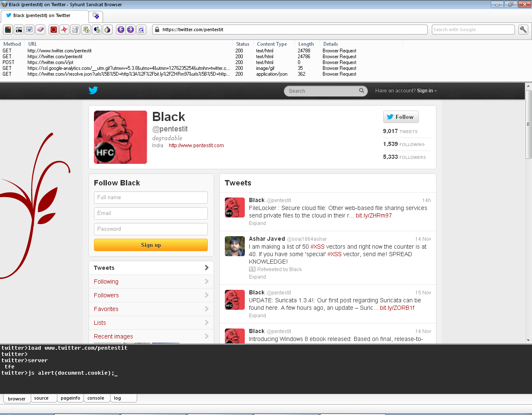Click the Status column header

coord(243,44)
